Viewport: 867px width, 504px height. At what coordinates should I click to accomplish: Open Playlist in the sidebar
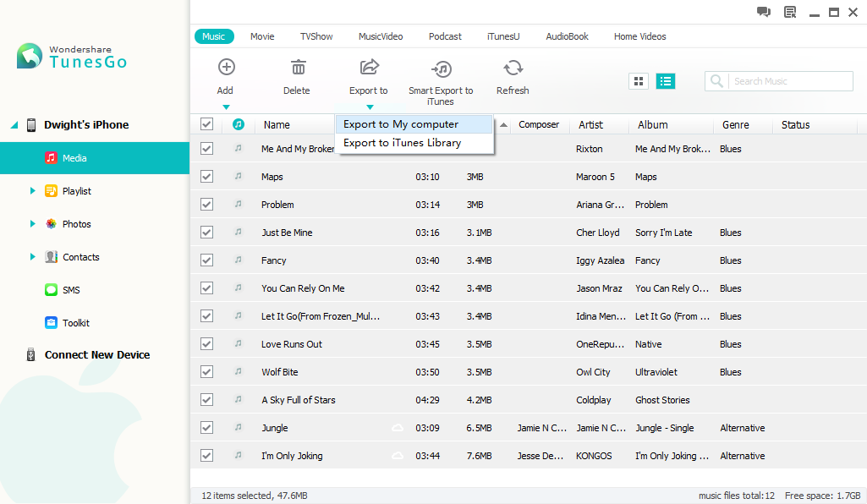77,191
